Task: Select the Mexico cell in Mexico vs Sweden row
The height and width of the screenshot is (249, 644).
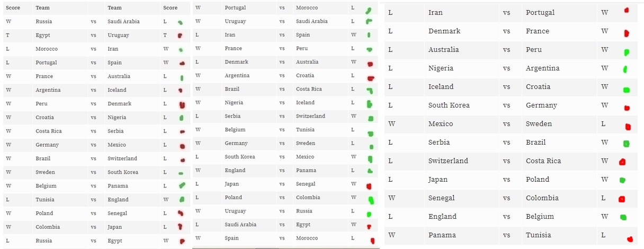Action: pyautogui.click(x=441, y=123)
